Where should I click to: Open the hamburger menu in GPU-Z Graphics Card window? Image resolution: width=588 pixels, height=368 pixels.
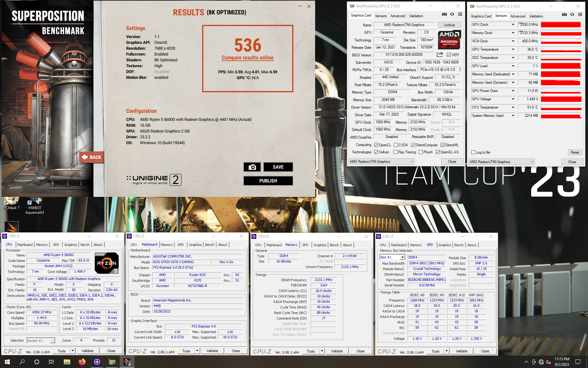460,14
